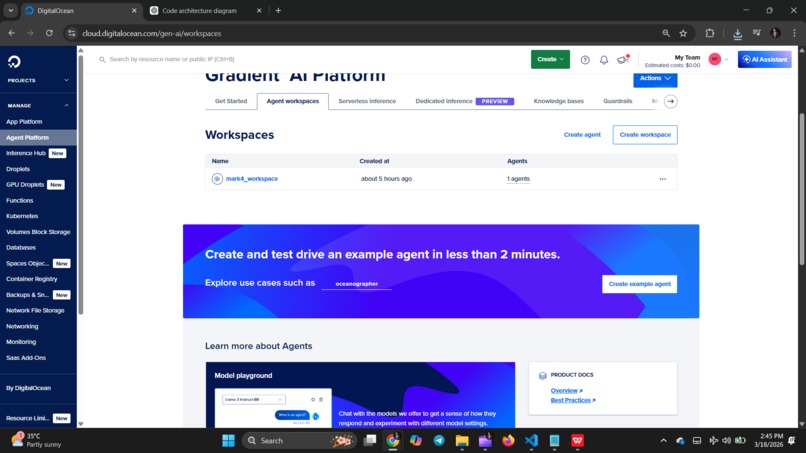Viewport: 806px width, 453px height.
Task: Open Telegram from the taskbar
Action: tap(438, 441)
